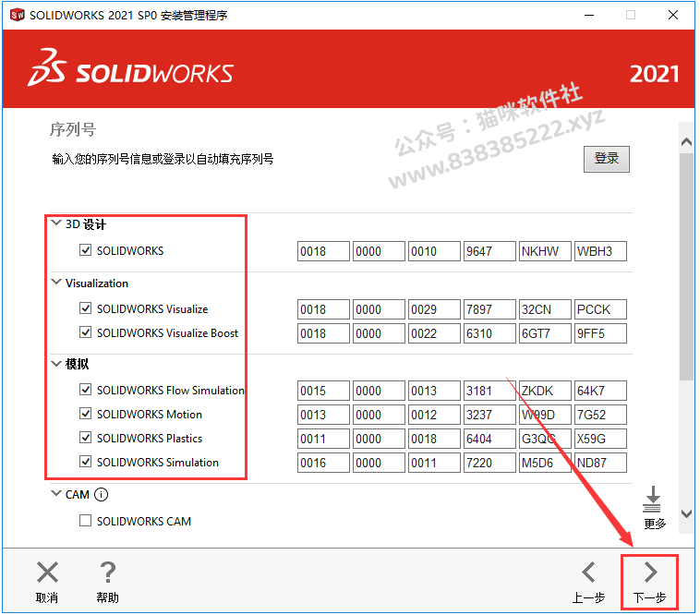
Task: Click Simulation serial field M5D6
Action: (546, 464)
